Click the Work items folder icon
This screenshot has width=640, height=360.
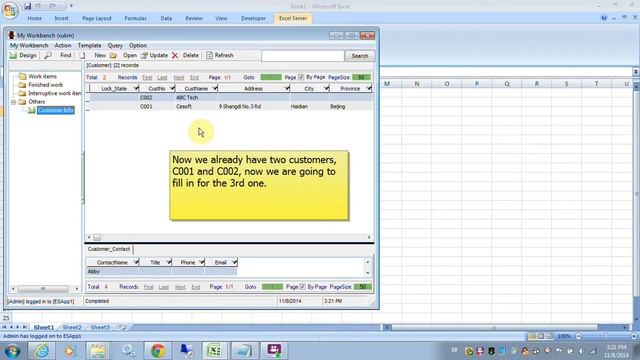pos(22,76)
